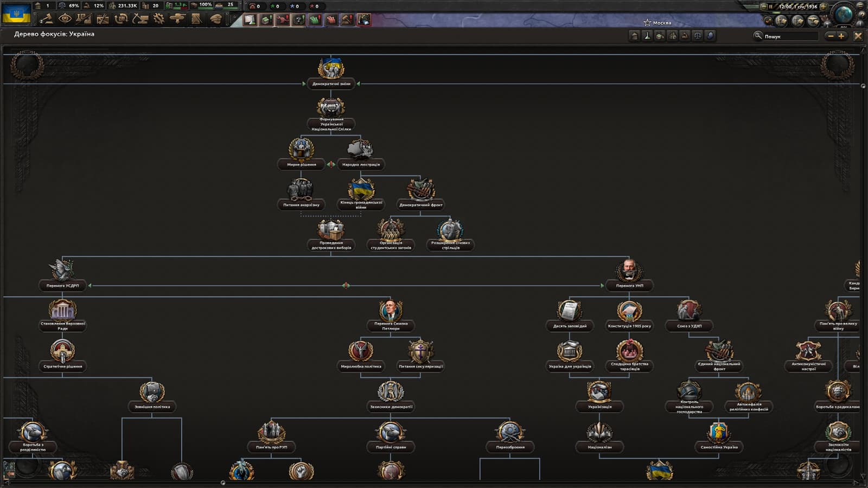Click the Пошук search field

tap(790, 36)
